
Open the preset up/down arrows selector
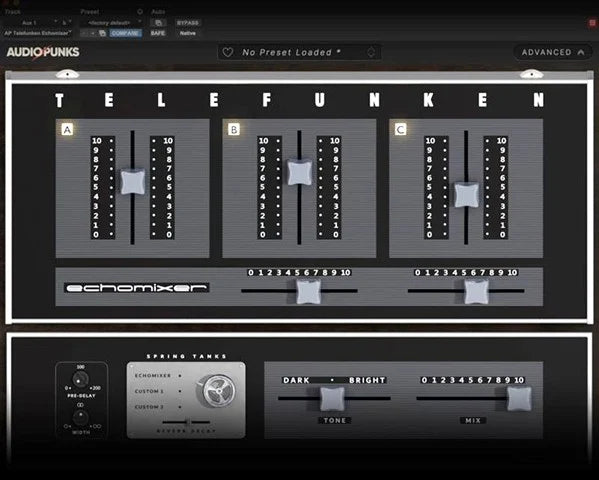pyautogui.click(x=371, y=52)
